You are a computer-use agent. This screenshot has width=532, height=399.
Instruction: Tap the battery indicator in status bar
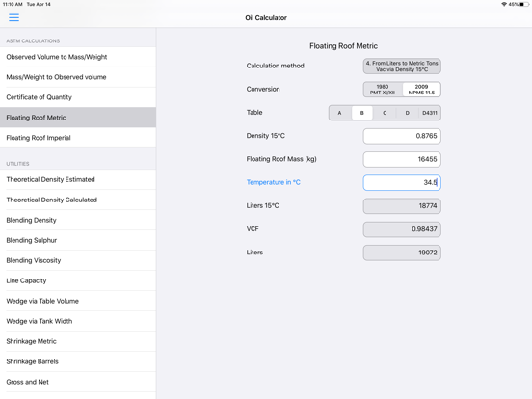524,4
